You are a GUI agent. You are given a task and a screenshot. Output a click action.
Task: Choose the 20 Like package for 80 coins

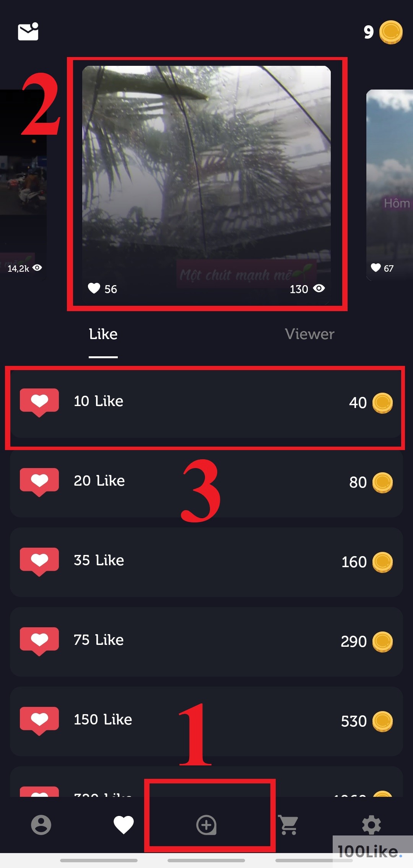[206, 482]
